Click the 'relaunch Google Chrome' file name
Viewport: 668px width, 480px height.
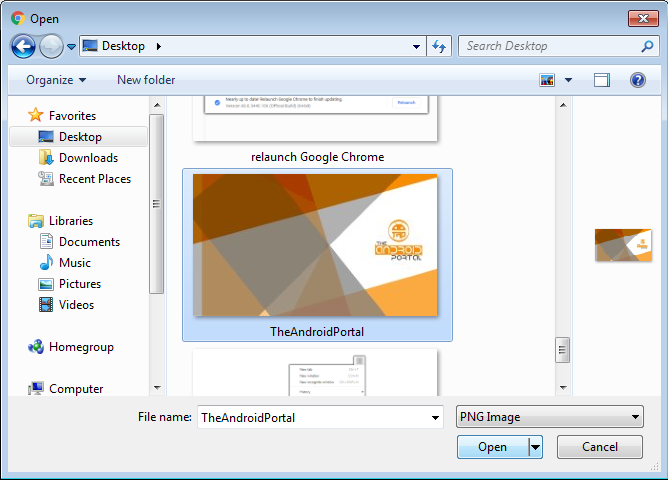click(317, 157)
